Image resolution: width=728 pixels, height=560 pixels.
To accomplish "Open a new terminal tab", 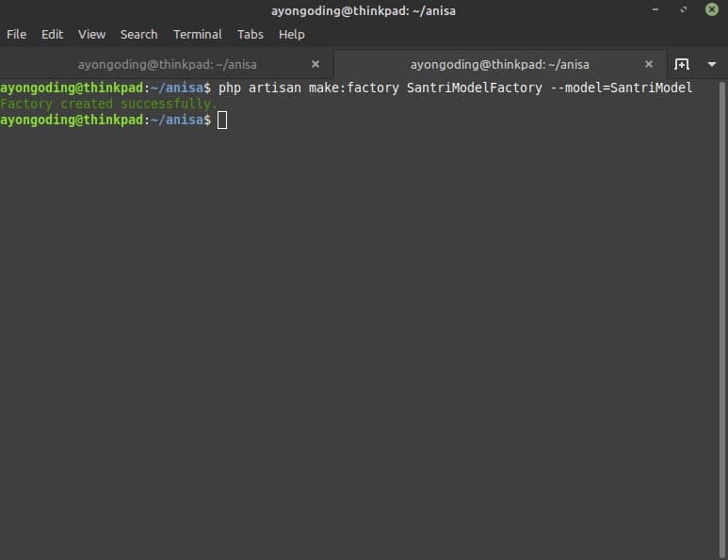I will [x=681, y=64].
